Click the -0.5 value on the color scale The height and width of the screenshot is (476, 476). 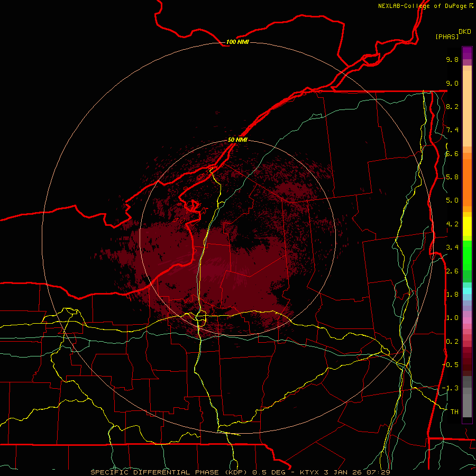point(450,365)
